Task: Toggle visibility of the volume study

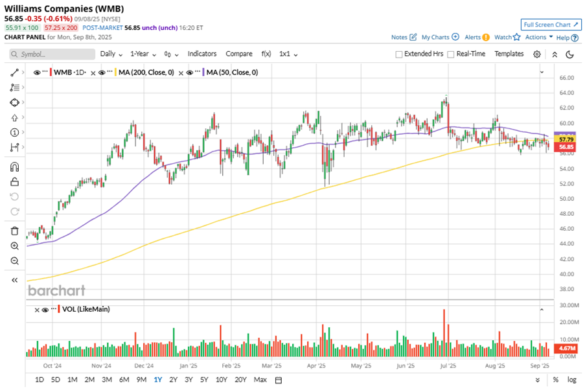Action: (45, 310)
